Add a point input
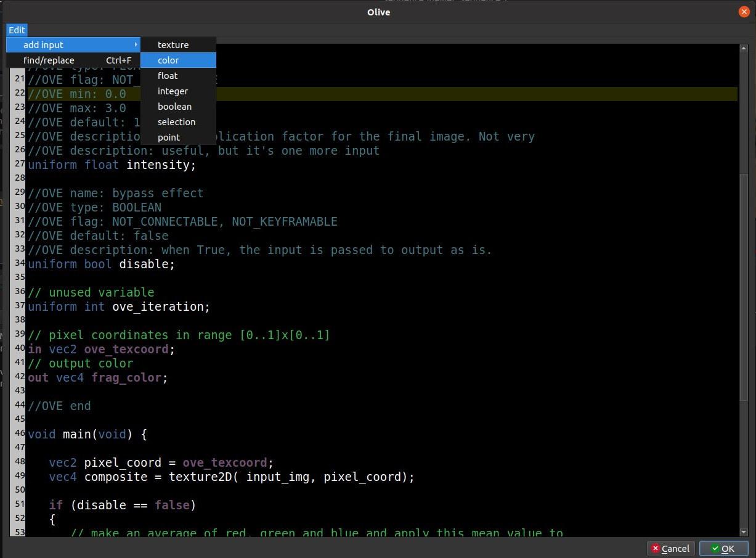The height and width of the screenshot is (558, 756). coord(168,137)
